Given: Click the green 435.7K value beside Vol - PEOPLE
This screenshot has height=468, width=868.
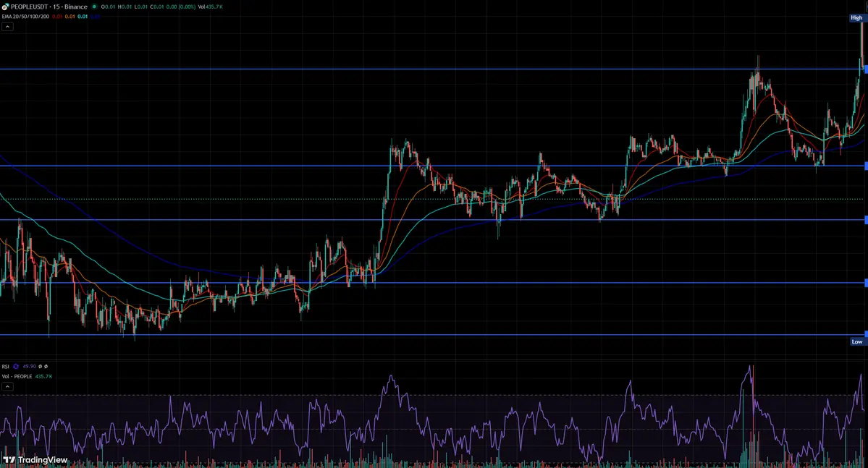Looking at the screenshot, I should pyautogui.click(x=43, y=376).
